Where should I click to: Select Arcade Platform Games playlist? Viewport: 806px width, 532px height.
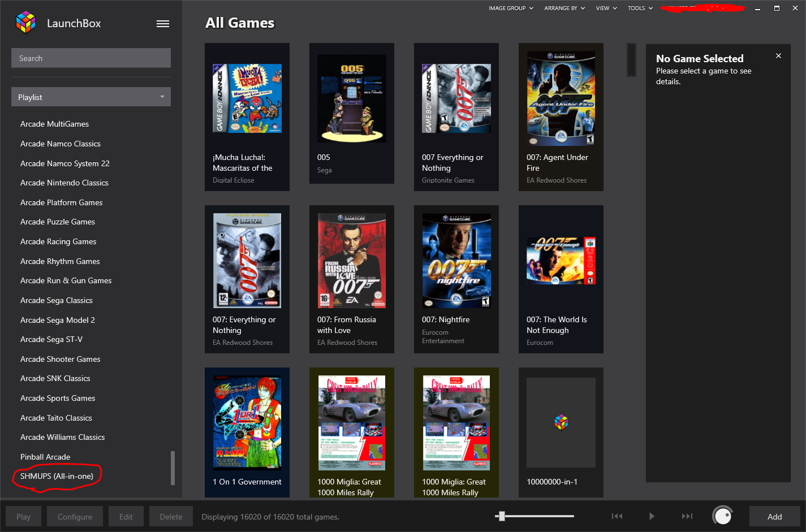[62, 202]
